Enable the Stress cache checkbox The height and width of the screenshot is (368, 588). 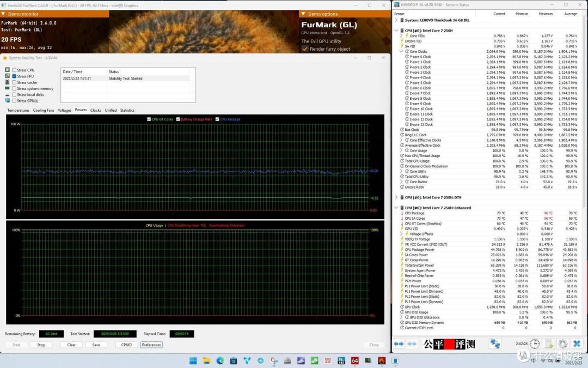tap(14, 82)
